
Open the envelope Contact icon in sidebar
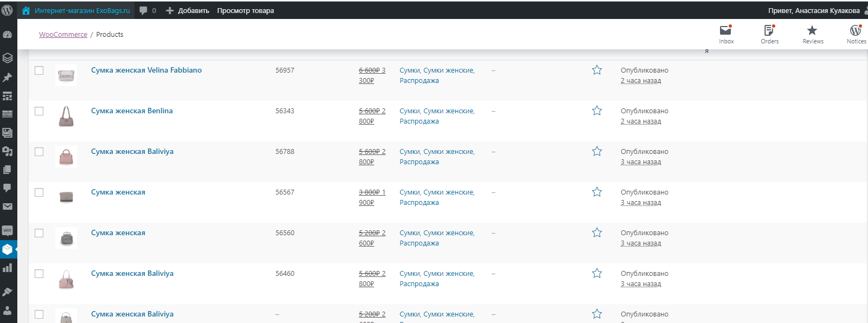8,206
